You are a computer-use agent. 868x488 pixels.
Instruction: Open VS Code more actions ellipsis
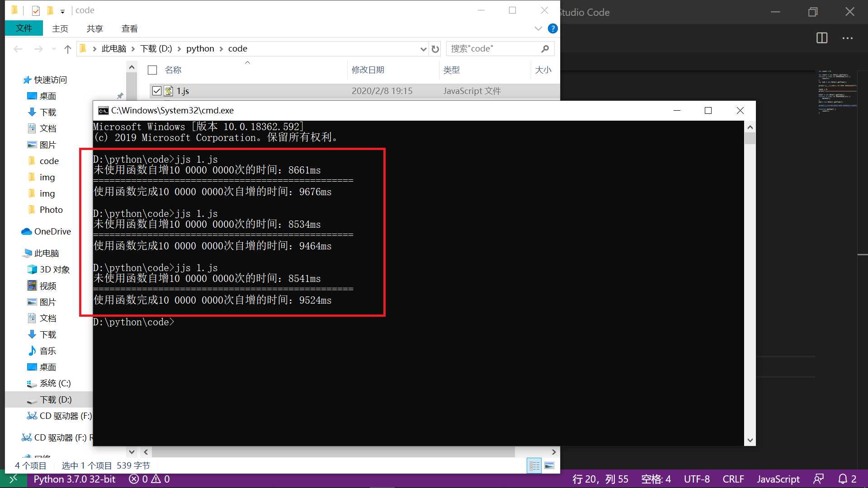click(x=848, y=38)
